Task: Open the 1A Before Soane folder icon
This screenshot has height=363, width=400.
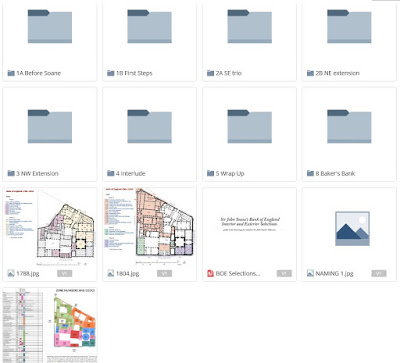Action: pos(50,26)
